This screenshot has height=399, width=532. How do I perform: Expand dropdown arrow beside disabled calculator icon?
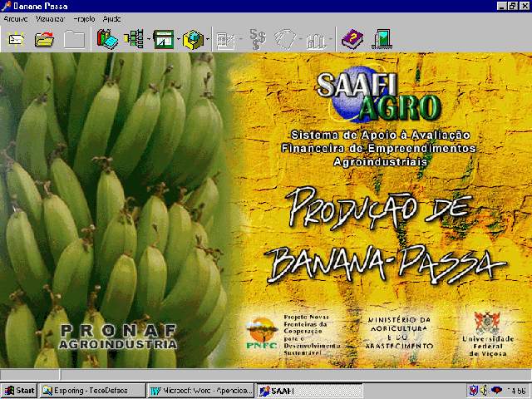(x=241, y=39)
